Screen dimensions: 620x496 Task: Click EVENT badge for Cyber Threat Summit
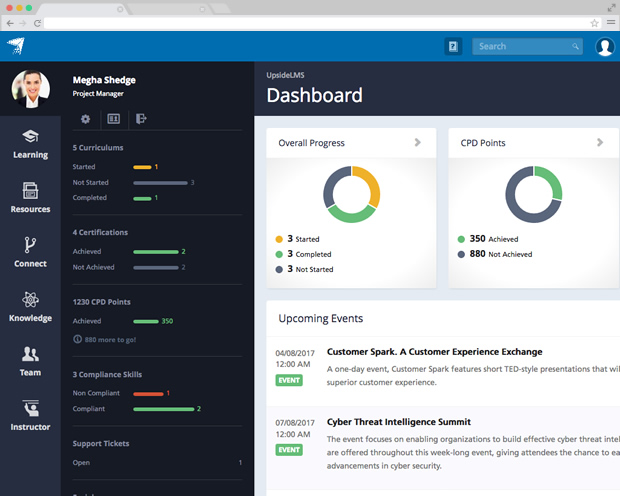point(289,450)
